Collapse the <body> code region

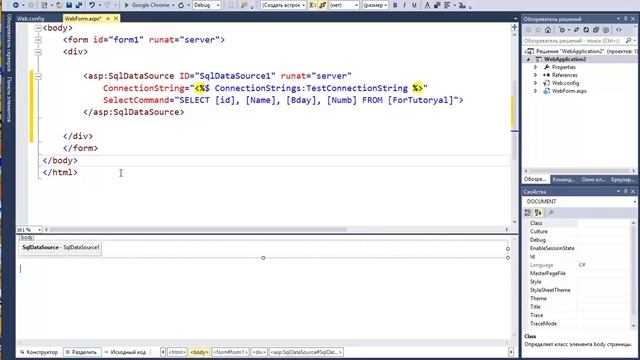click(38, 28)
